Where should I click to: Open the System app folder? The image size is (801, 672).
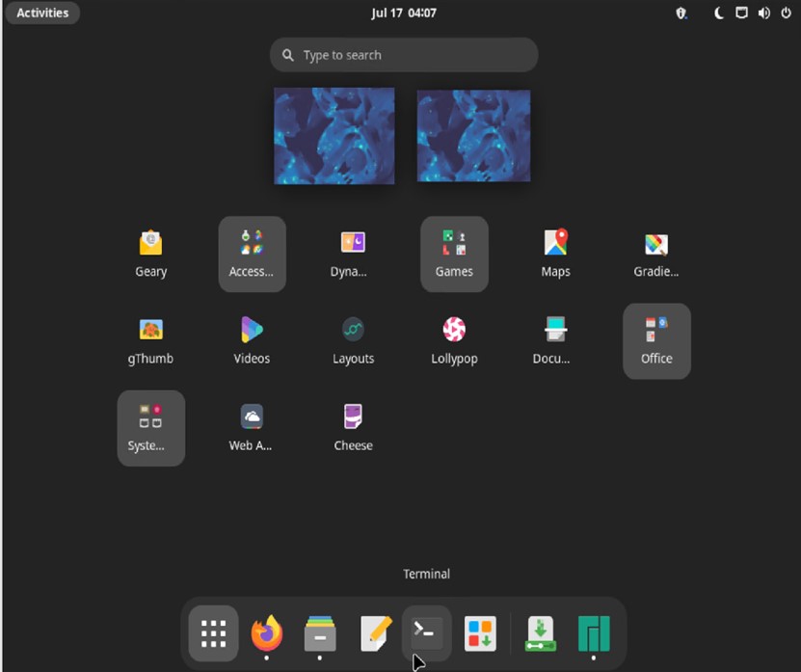click(x=150, y=428)
